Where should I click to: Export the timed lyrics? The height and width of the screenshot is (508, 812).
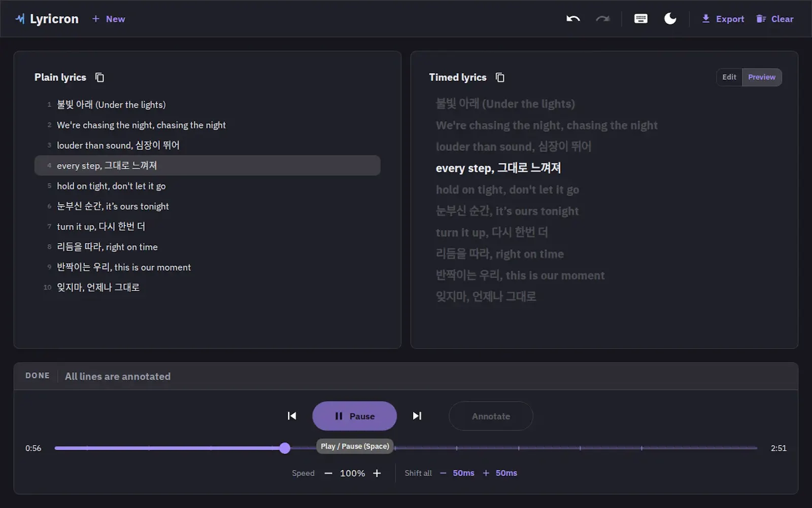pos(723,19)
